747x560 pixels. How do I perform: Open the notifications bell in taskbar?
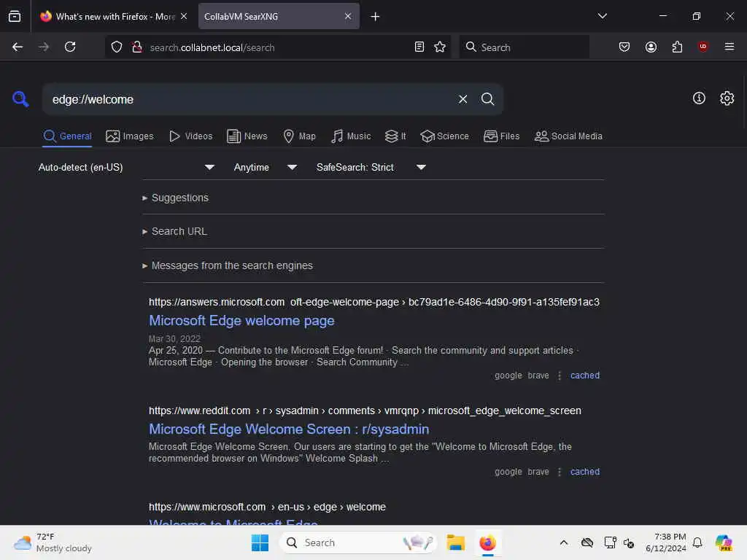coord(697,542)
